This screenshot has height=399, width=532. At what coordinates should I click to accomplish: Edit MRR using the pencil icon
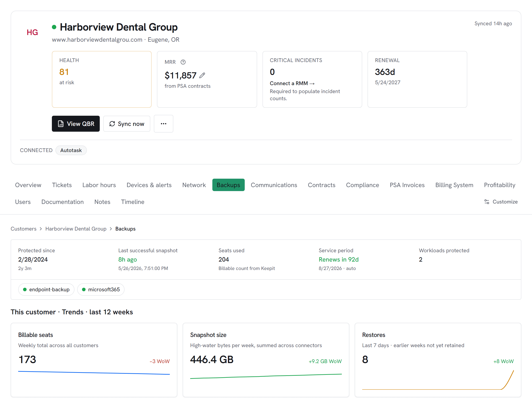coord(202,75)
